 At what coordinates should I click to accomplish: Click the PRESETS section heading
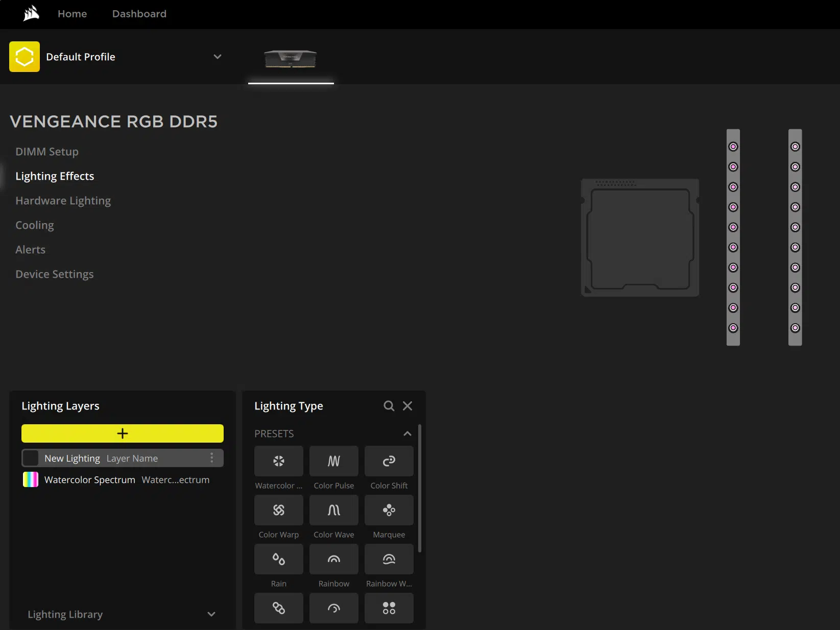[274, 434]
